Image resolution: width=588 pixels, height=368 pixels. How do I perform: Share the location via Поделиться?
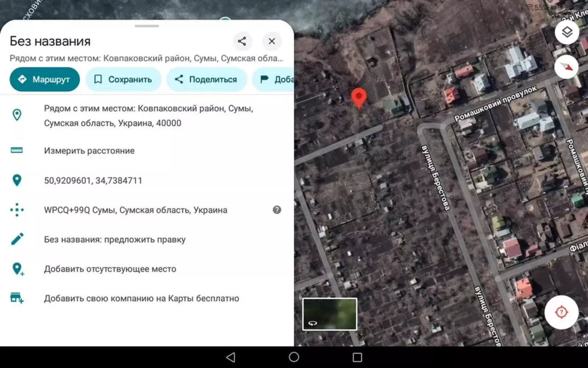206,79
